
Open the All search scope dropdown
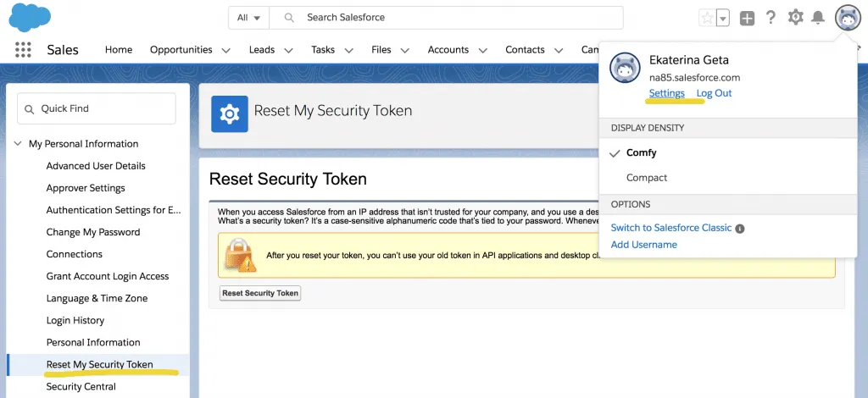[248, 18]
